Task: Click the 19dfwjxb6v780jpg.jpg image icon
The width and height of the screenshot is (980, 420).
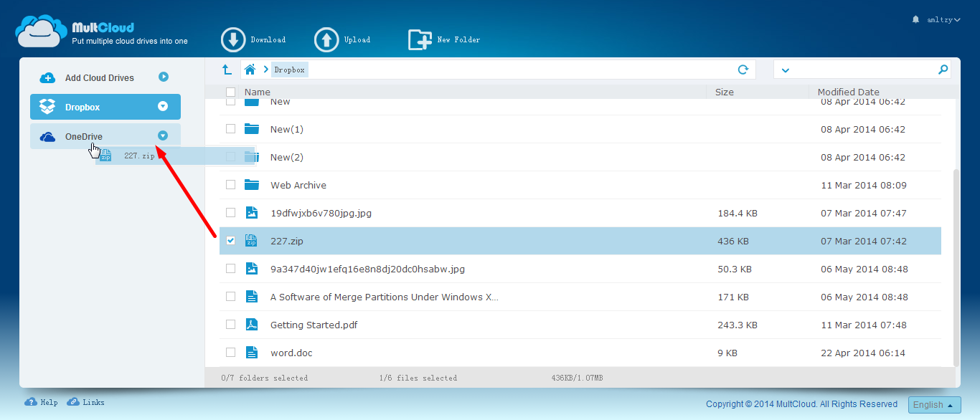Action: 251,213
